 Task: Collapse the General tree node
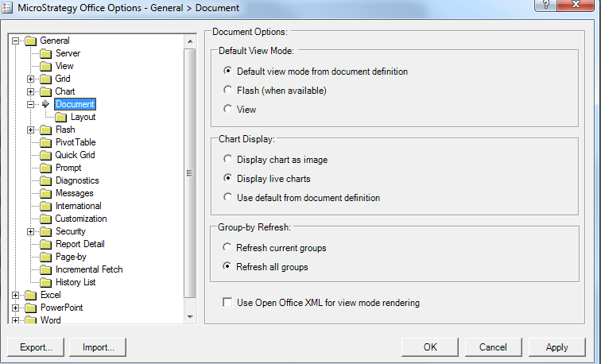[15, 41]
